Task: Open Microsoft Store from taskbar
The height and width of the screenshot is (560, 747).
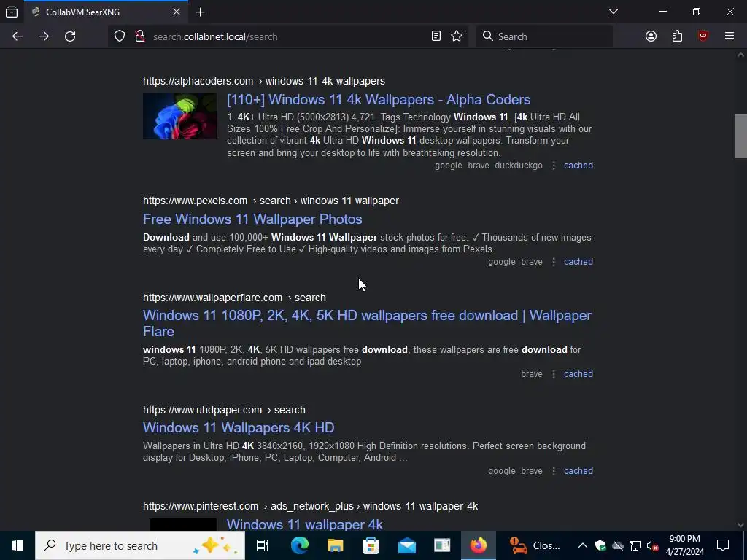Action: pos(371,545)
